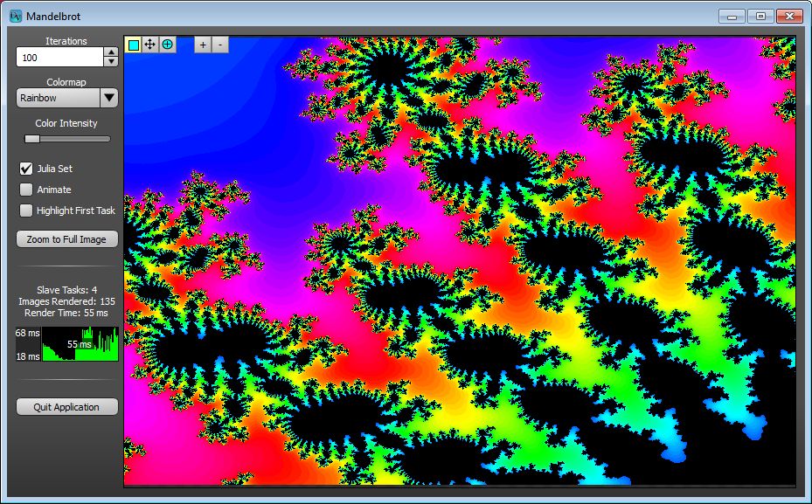Select the crosshair center-point tool
Viewport: 812px width, 504px height.
click(167, 45)
